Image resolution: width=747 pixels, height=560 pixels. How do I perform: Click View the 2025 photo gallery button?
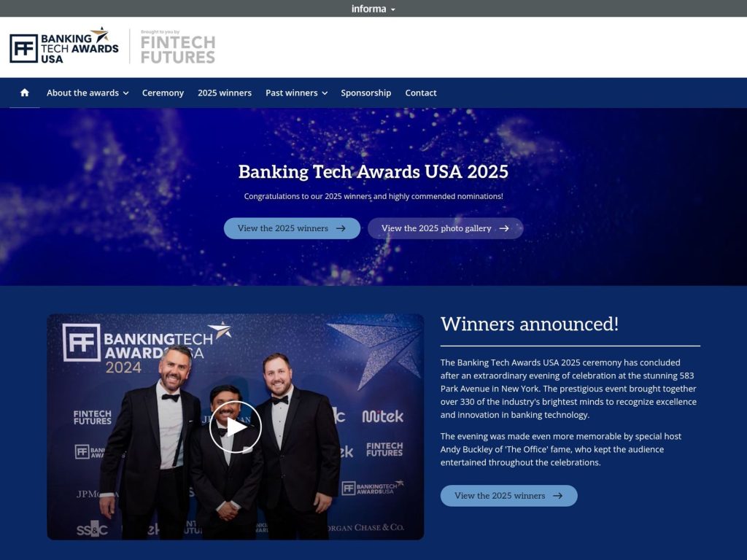coord(445,228)
